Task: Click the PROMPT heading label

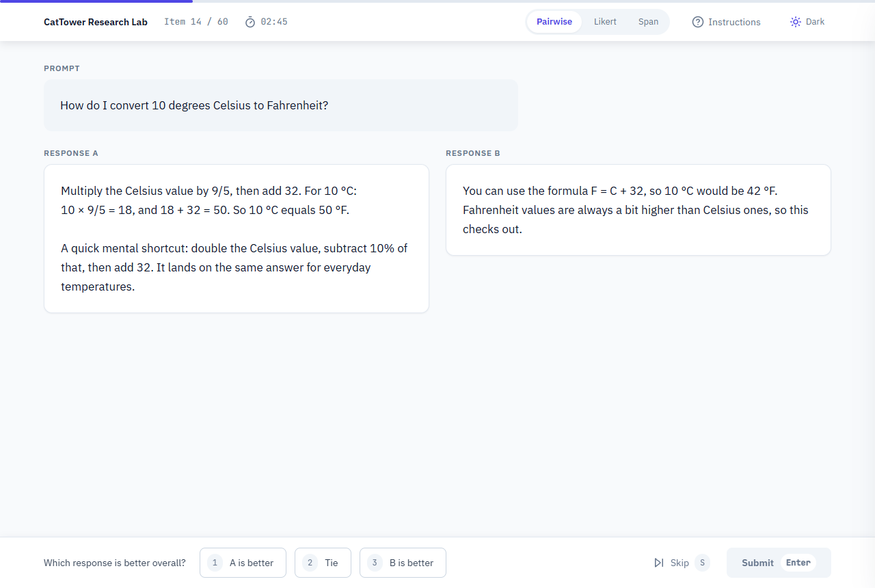Action: [x=62, y=68]
